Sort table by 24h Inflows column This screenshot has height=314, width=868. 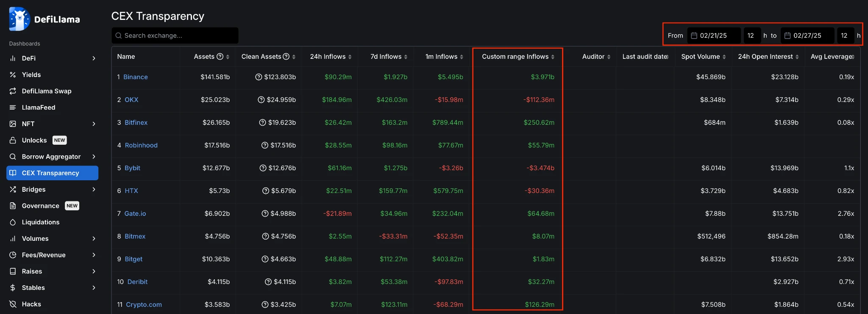coord(331,57)
